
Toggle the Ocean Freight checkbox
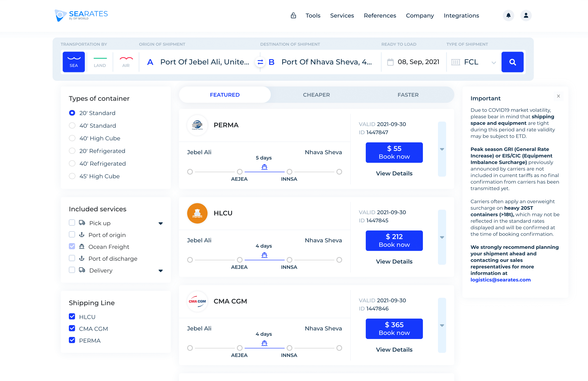click(x=72, y=246)
